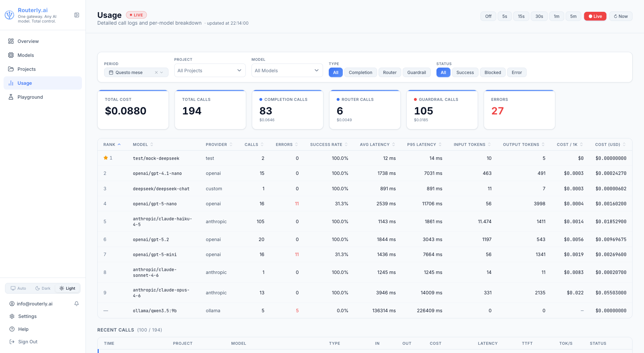This screenshot has height=353, width=644.
Task: Click the Errors 27 card
Action: pyautogui.click(x=519, y=110)
